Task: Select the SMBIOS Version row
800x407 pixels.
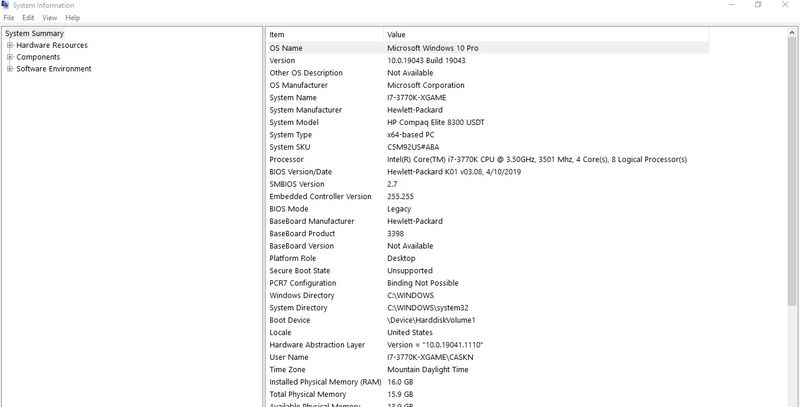Action: tap(487, 184)
